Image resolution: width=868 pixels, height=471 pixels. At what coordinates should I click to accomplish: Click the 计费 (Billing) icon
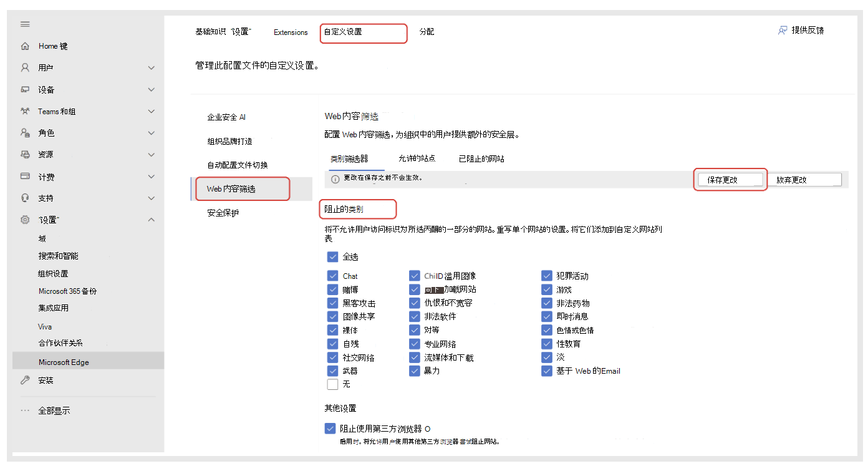(25, 176)
